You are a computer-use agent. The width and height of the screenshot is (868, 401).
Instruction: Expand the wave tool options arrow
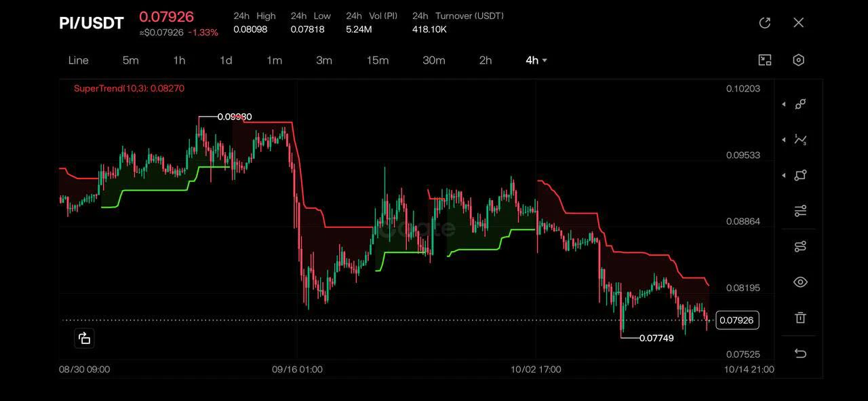(x=784, y=140)
